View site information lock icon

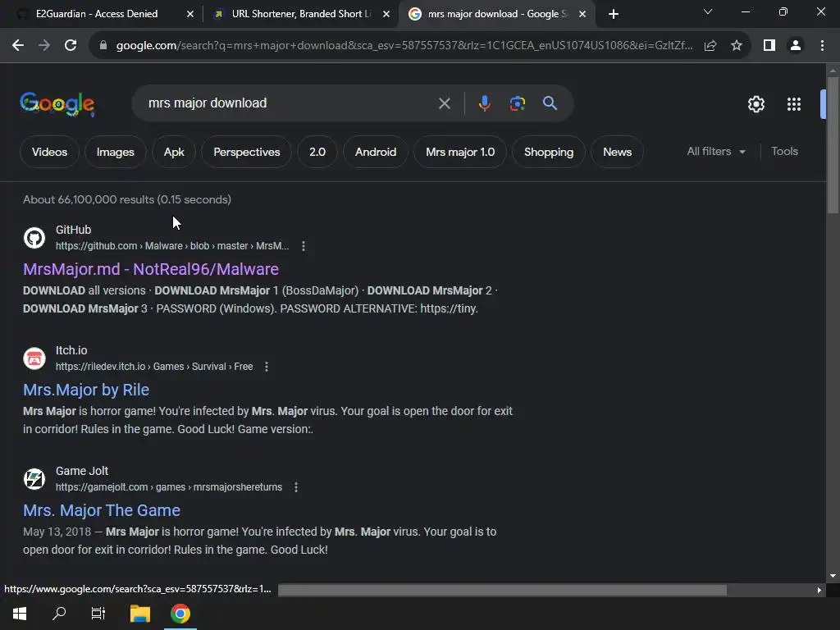103,46
